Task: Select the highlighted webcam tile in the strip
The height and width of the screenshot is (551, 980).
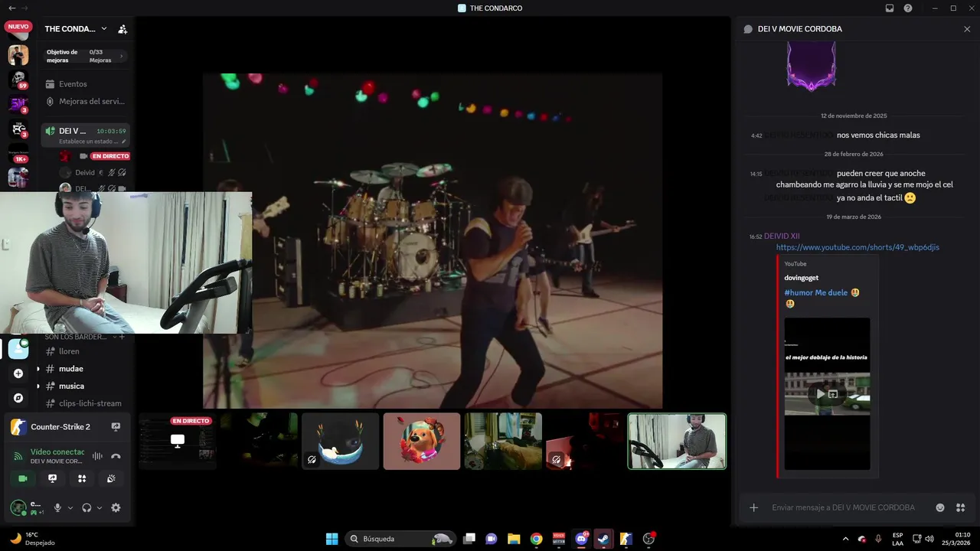Action: [x=677, y=442]
